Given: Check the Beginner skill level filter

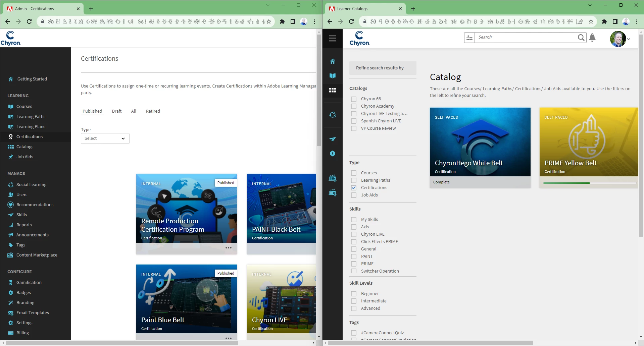Looking at the screenshot, I should pyautogui.click(x=354, y=294).
